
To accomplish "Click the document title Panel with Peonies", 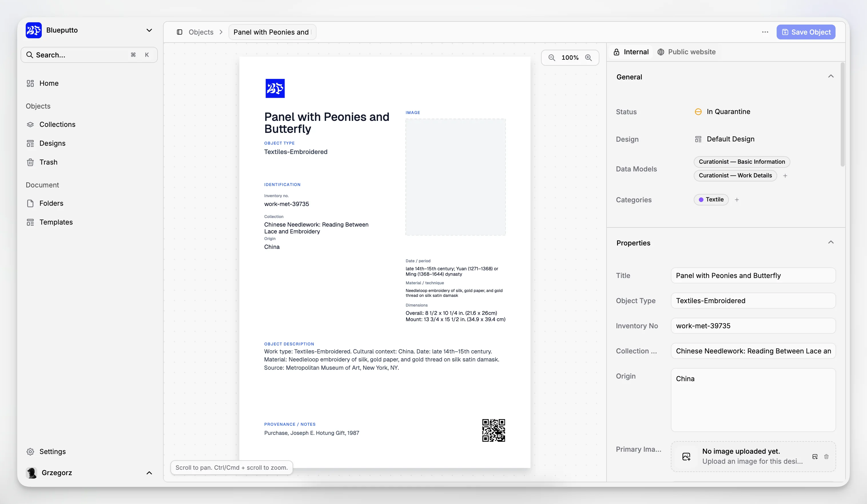I will click(327, 123).
